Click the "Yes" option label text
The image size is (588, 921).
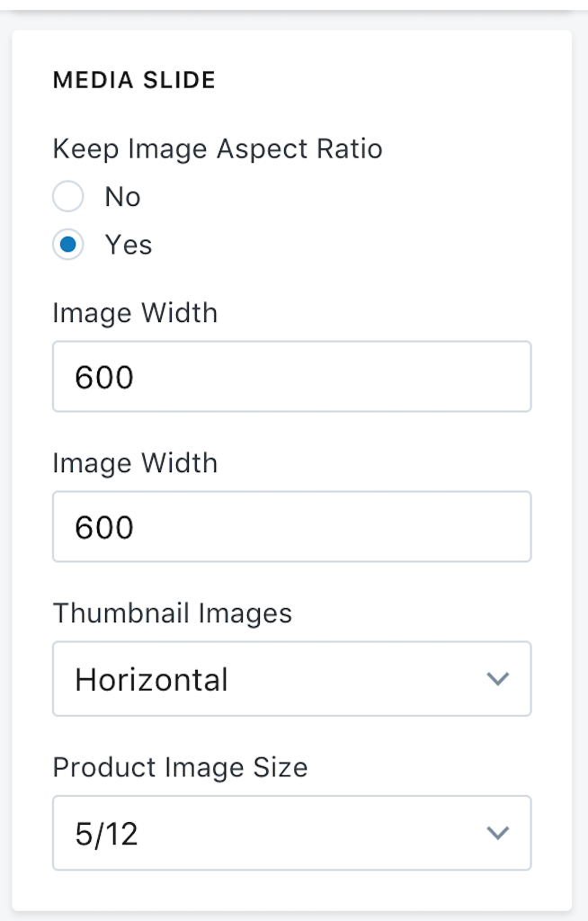tap(129, 245)
